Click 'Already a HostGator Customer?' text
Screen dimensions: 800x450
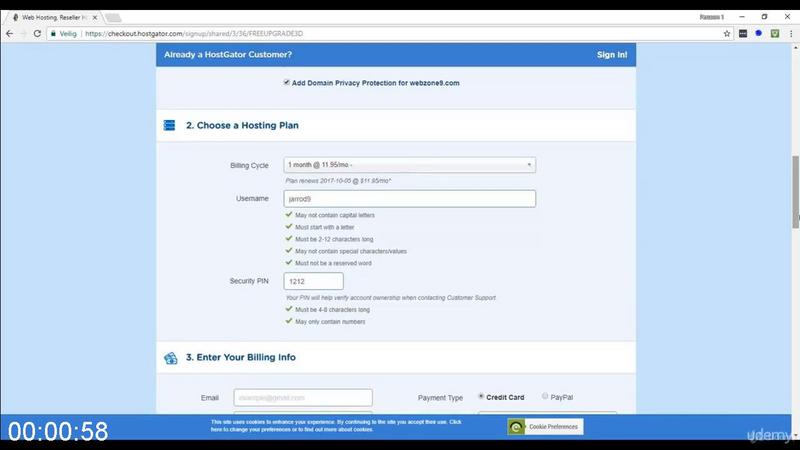[228, 55]
